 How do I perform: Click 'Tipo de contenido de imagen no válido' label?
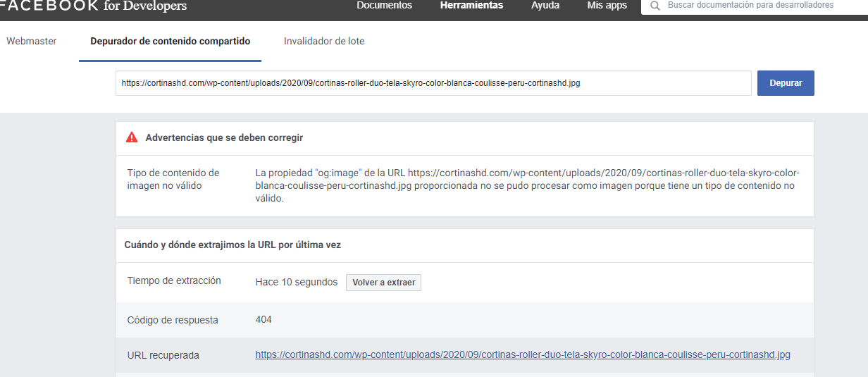(x=173, y=179)
